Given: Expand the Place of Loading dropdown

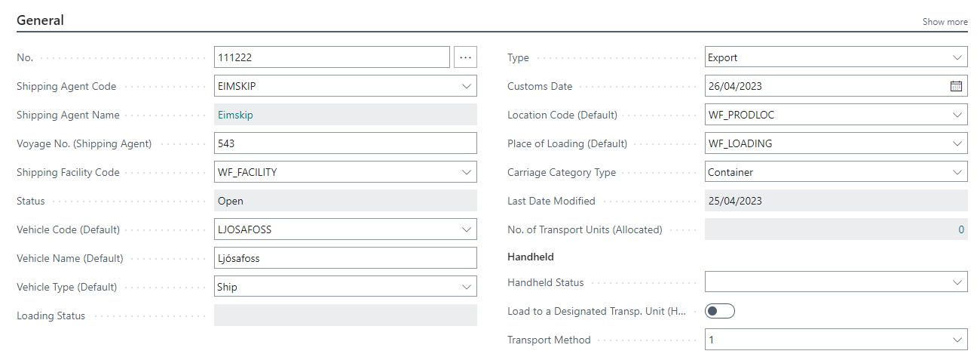Looking at the screenshot, I should (957, 143).
